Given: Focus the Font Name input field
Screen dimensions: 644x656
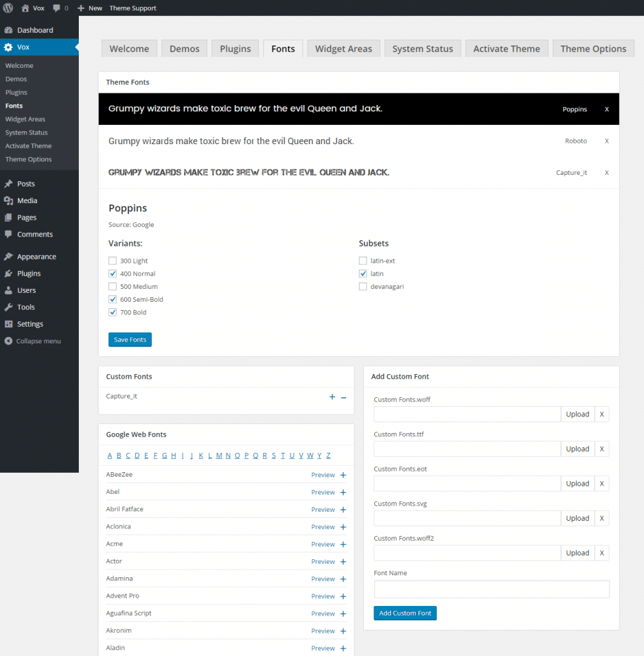Looking at the screenshot, I should [x=491, y=589].
